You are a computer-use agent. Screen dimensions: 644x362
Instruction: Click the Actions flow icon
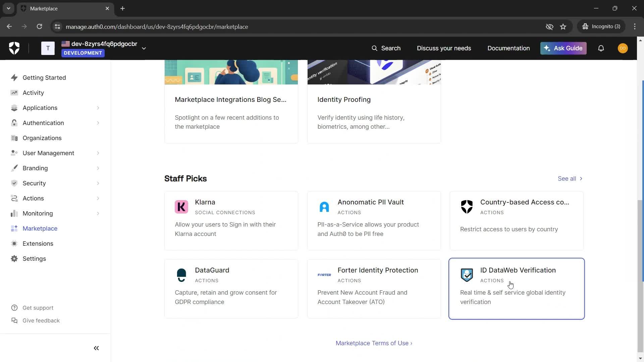(x=14, y=198)
